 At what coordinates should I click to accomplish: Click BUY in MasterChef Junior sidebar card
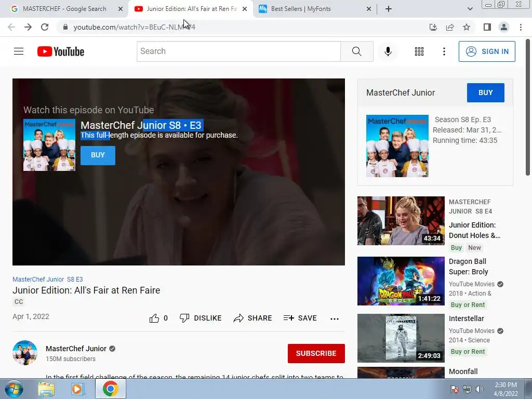pyautogui.click(x=486, y=92)
